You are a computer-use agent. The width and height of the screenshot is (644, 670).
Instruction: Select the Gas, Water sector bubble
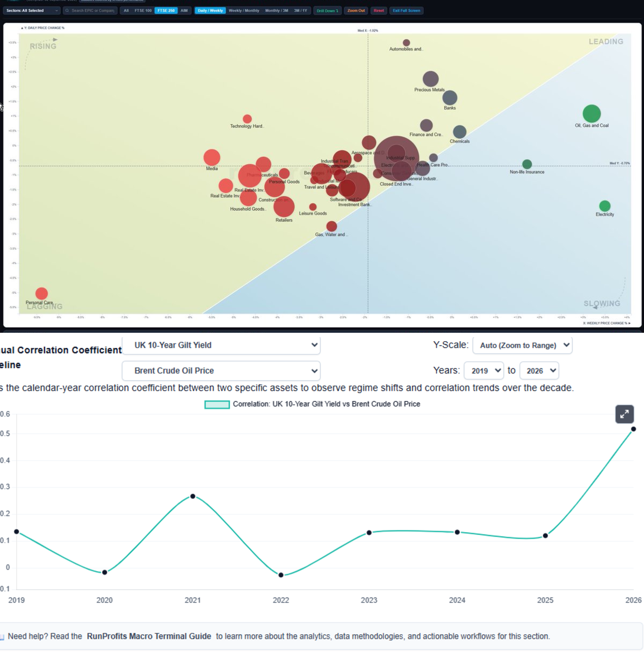click(x=331, y=226)
